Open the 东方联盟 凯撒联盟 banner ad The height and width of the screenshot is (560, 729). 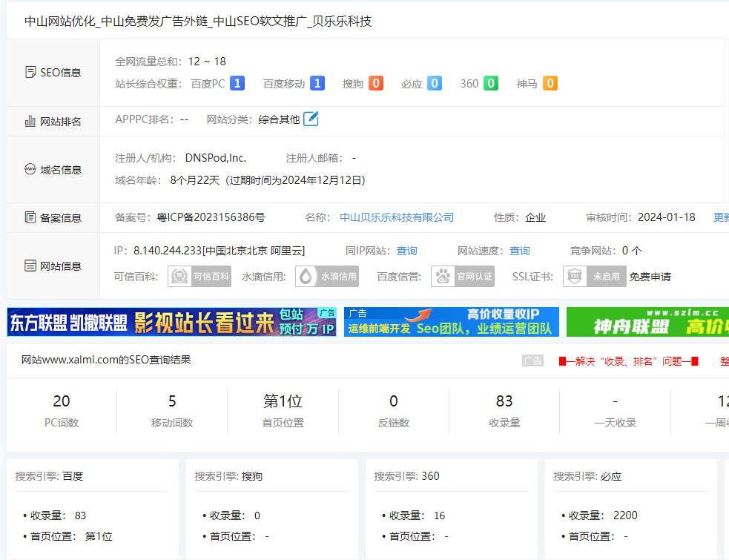pyautogui.click(x=171, y=322)
